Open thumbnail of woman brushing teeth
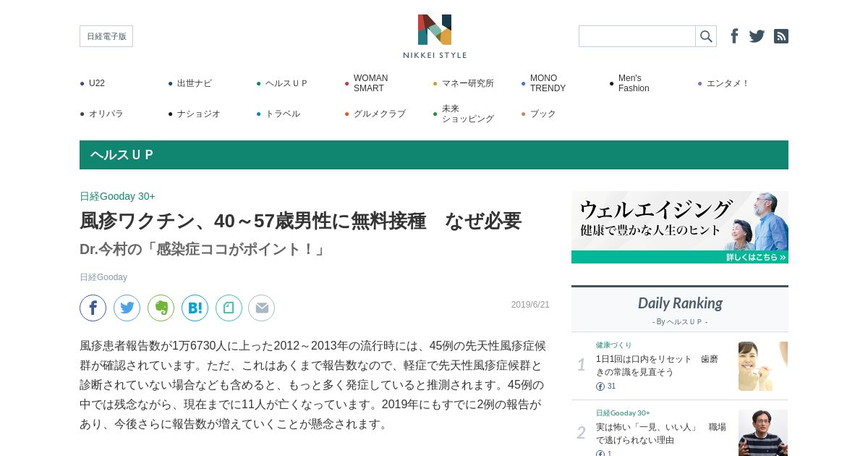 pos(763,366)
